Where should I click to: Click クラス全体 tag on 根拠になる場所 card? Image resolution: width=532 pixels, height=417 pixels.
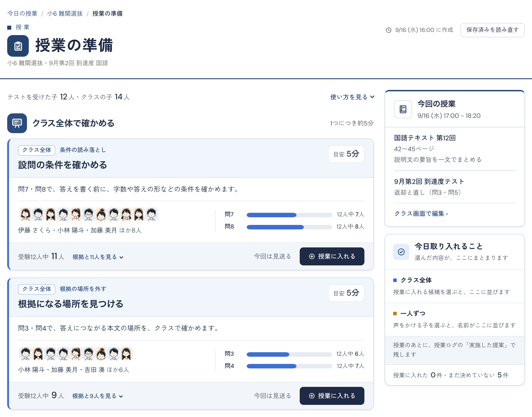coord(37,289)
